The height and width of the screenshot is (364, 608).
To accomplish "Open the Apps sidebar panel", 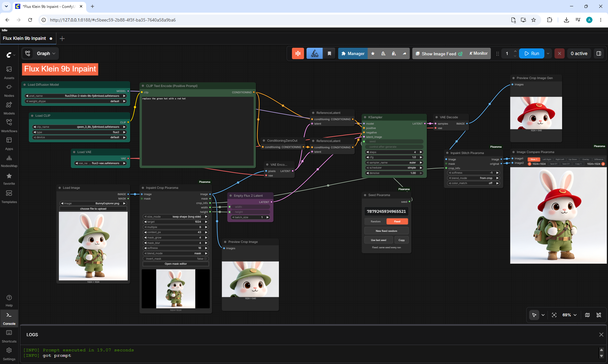I will [9, 144].
